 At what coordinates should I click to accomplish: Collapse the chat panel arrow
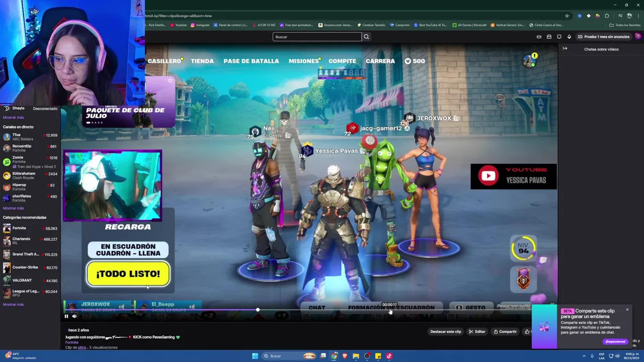[565, 49]
